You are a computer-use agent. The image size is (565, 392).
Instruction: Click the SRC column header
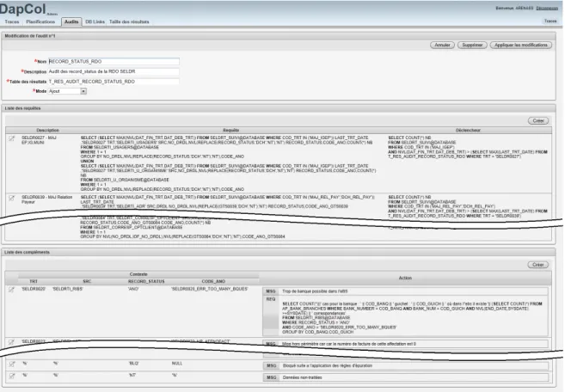coord(87,281)
